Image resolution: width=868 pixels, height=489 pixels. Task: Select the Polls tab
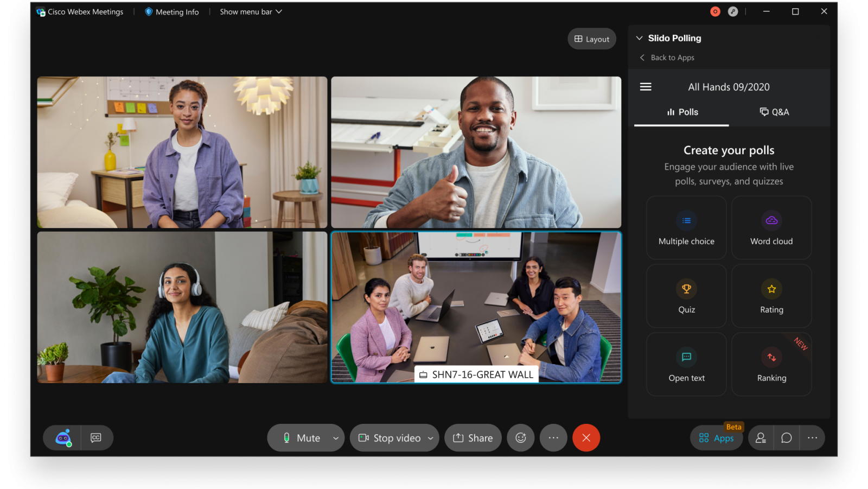(682, 112)
